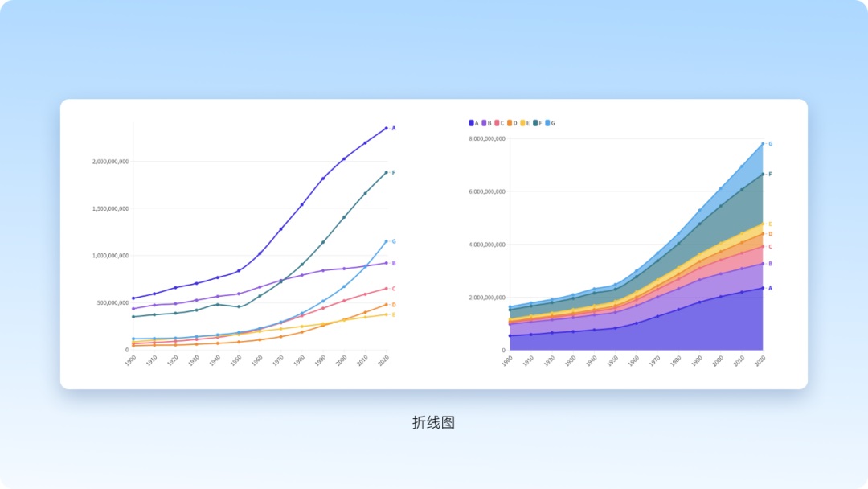Toggle series A in the area chart legend
This screenshot has height=489, width=868.
(x=473, y=123)
